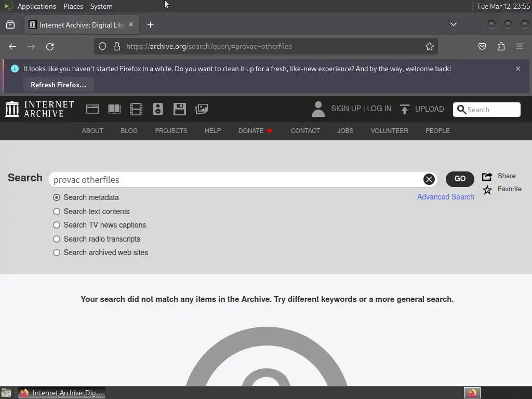Click the user avatar icon
The width and height of the screenshot is (532, 399).
[x=318, y=109]
